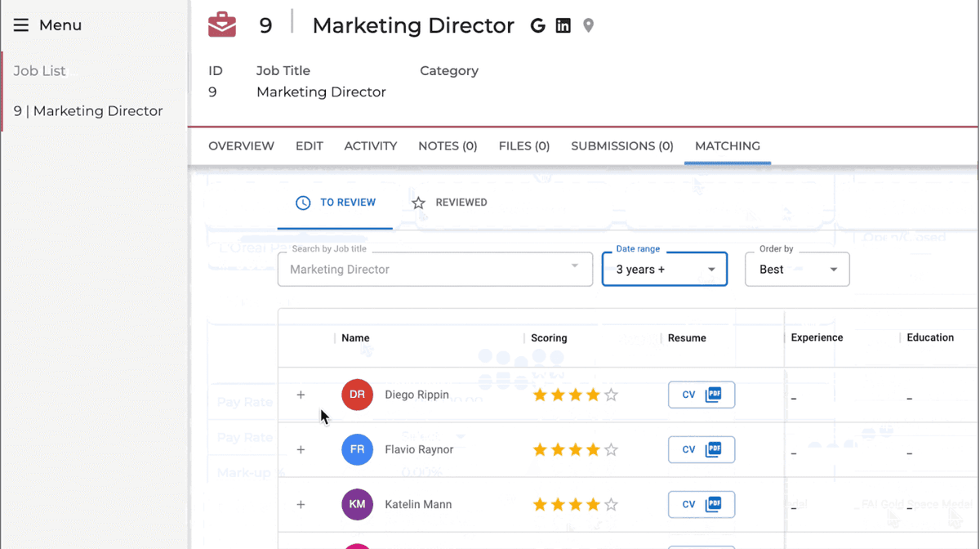Open Flavio Raynor's CV PDF
This screenshot has height=549, width=980.
[x=701, y=449]
